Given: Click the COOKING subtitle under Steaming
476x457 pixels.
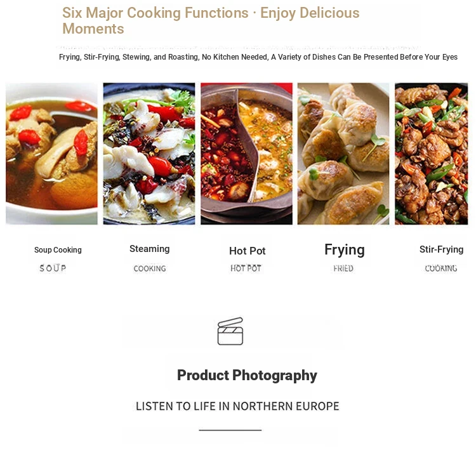Looking at the screenshot, I should (x=150, y=268).
